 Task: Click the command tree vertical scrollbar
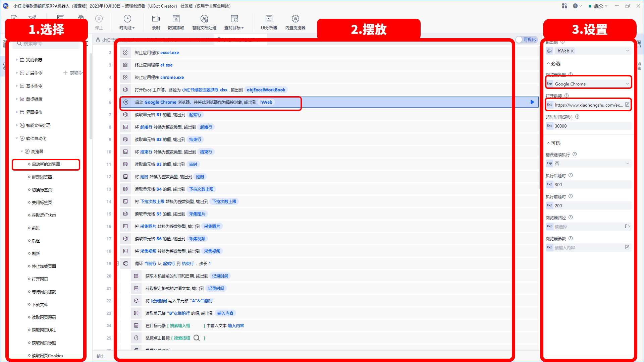91,96
